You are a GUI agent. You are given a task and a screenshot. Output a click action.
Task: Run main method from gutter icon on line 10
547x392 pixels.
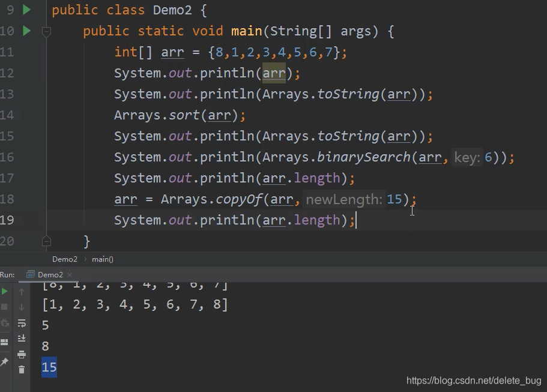pyautogui.click(x=26, y=31)
